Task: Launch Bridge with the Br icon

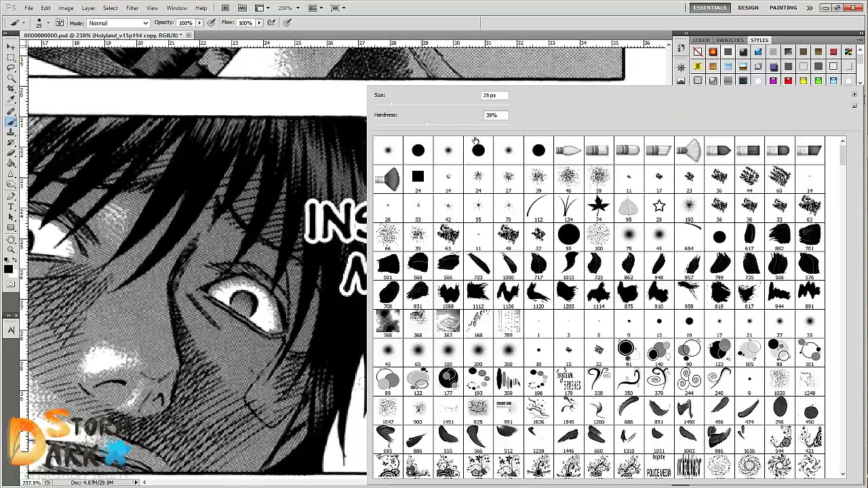Action: pos(225,8)
